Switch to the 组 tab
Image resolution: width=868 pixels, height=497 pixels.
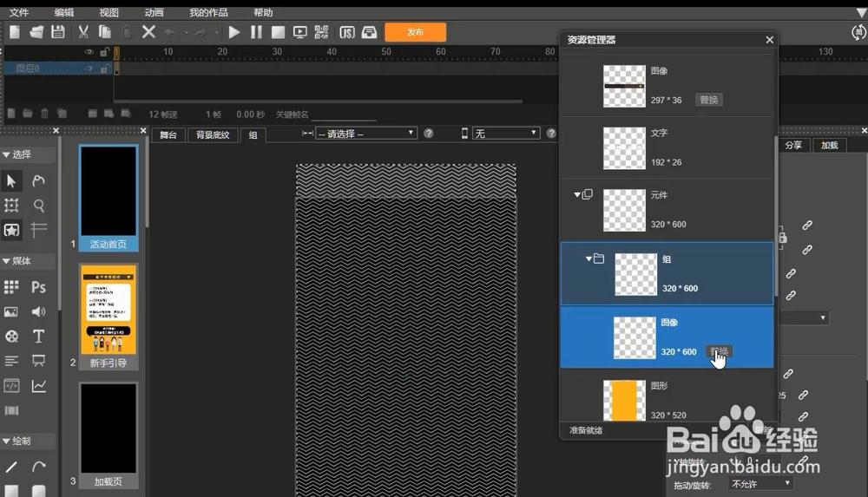[253, 135]
